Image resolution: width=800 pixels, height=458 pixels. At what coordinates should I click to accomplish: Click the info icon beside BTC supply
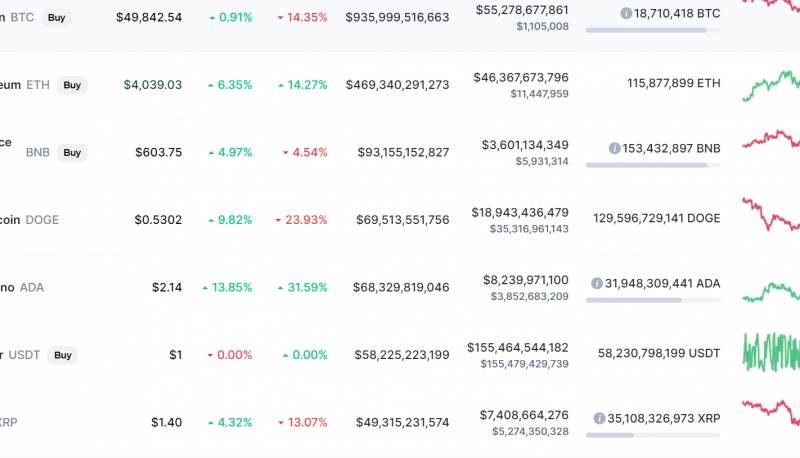(626, 13)
